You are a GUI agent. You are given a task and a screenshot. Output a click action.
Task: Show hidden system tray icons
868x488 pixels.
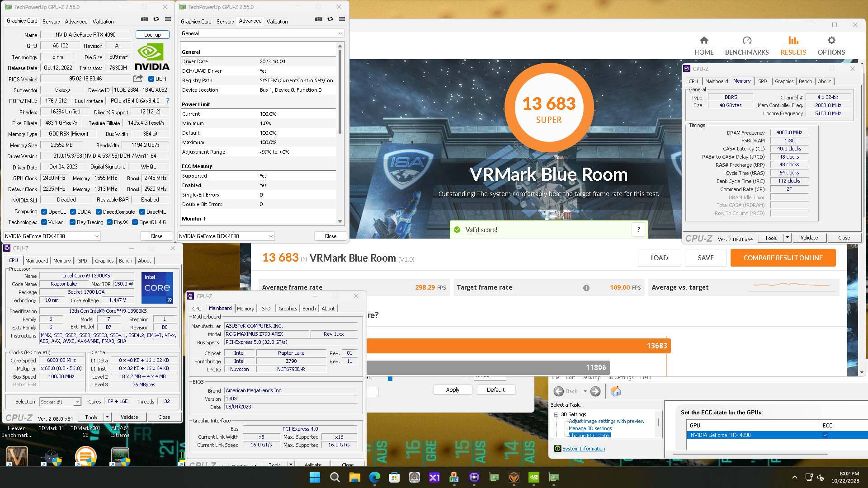(x=794, y=477)
